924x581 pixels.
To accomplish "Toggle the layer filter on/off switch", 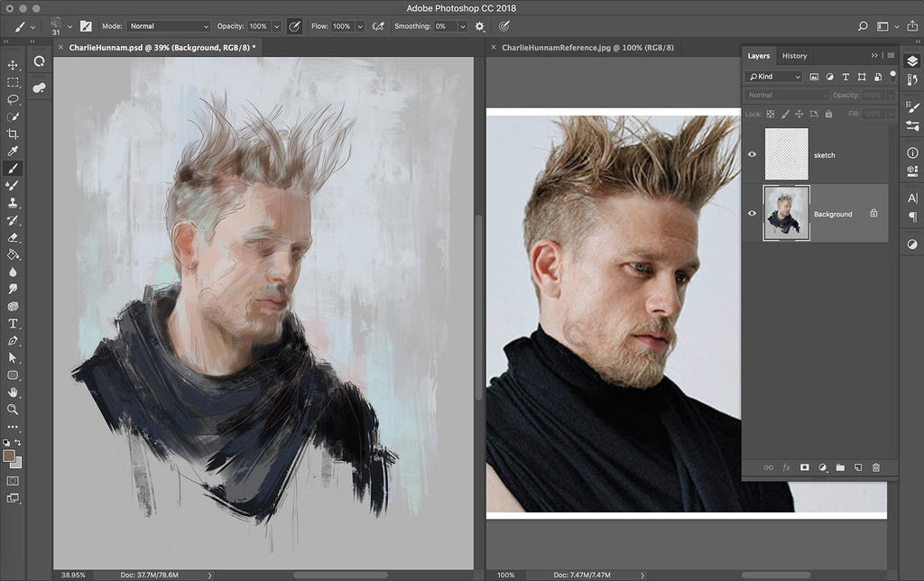I will click(892, 77).
